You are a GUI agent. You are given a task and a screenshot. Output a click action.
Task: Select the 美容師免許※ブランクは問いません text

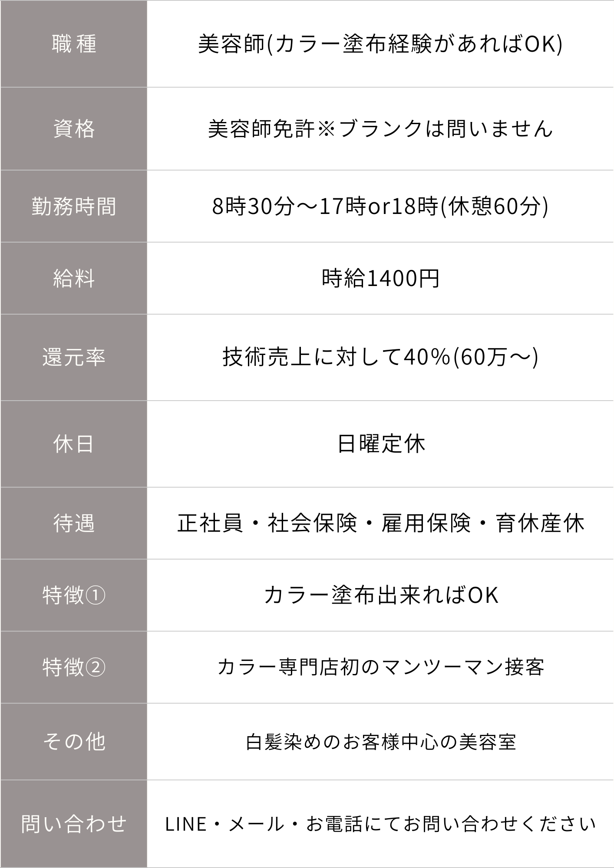tap(380, 129)
